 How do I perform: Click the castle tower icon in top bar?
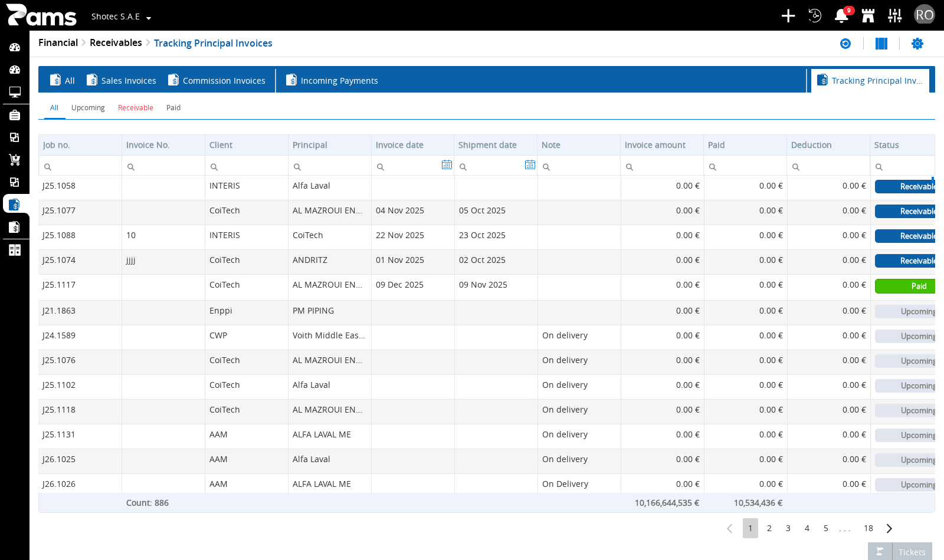pos(868,16)
